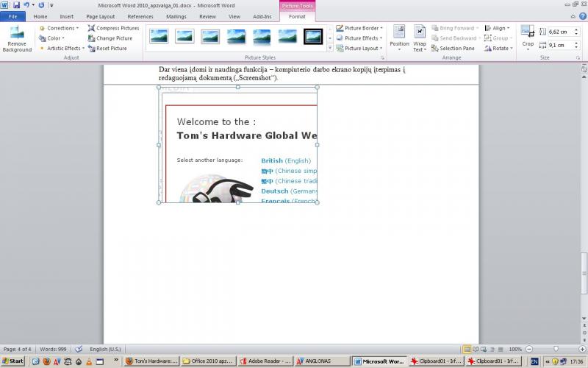Apply first picture style thumbnail
This screenshot has height=368, width=588.
tap(159, 36)
